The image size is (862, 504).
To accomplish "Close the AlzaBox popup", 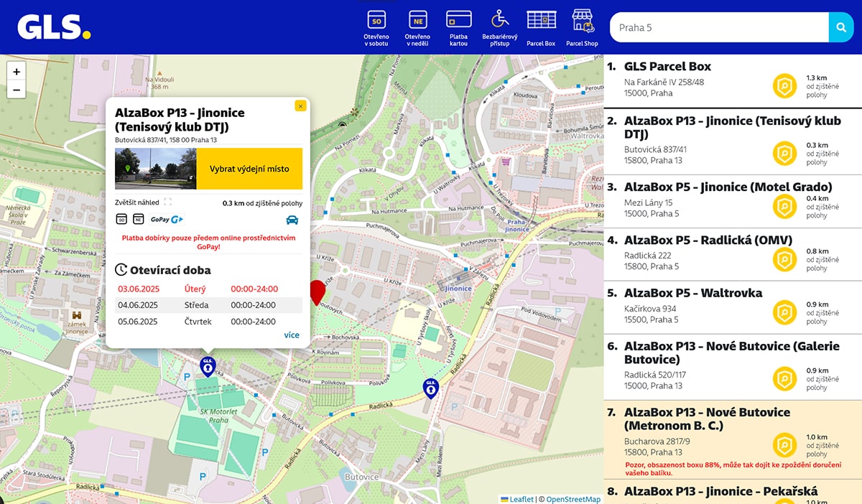I will 300,106.
